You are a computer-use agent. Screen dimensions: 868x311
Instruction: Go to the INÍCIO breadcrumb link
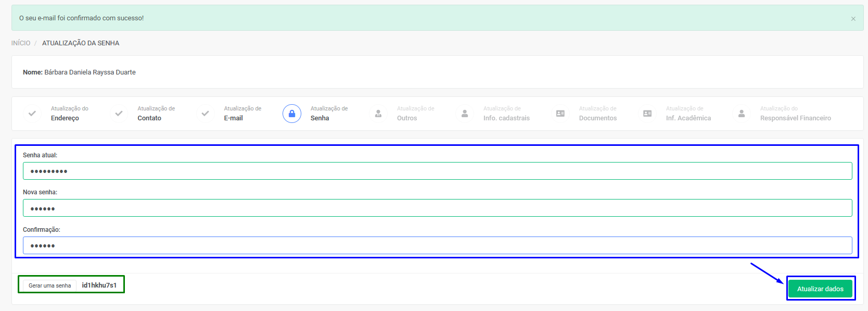[21, 43]
